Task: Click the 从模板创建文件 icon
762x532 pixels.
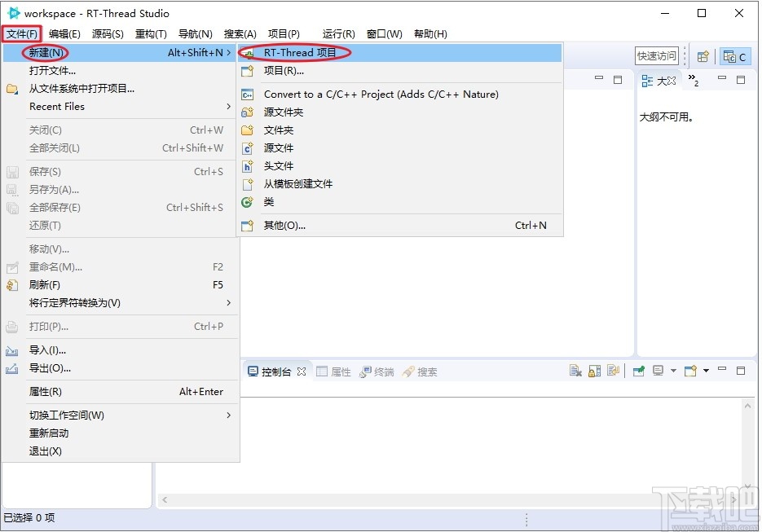Action: click(x=248, y=184)
